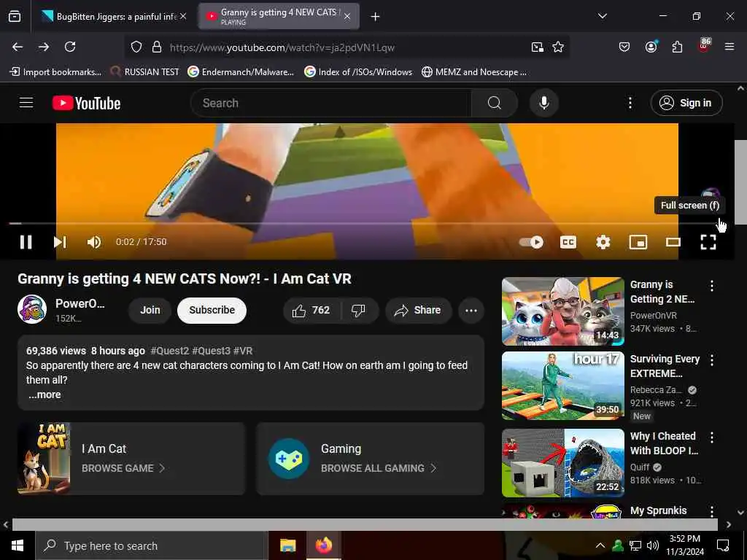Browse the I Am Cat game card
747x560 pixels.
coord(131,459)
